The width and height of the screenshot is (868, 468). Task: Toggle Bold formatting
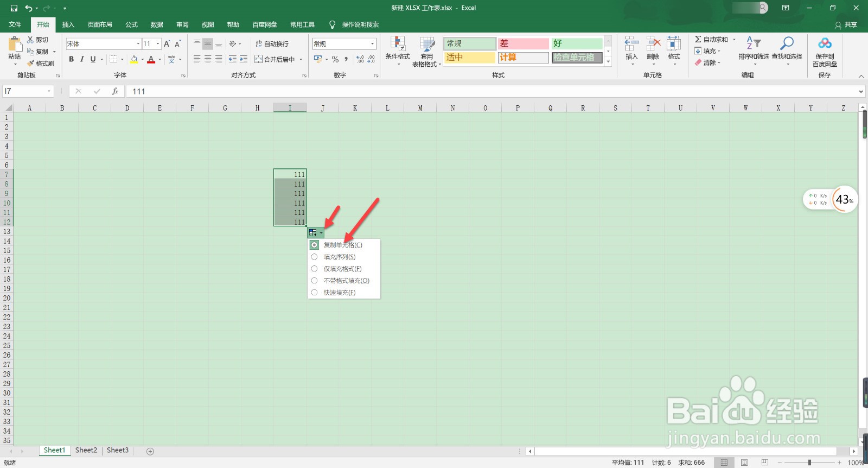tap(71, 59)
